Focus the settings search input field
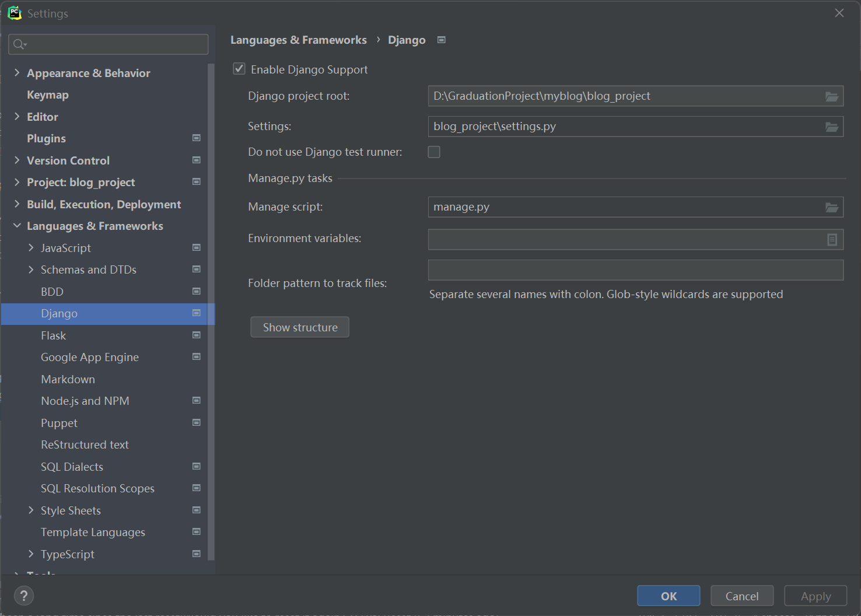 [108, 44]
